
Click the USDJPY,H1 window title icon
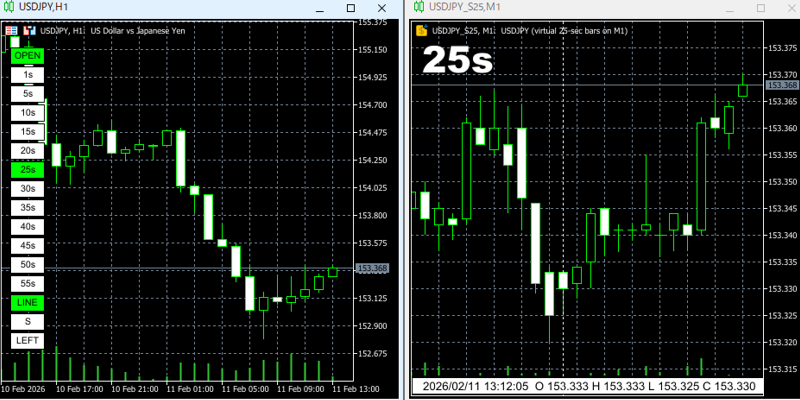[10, 8]
